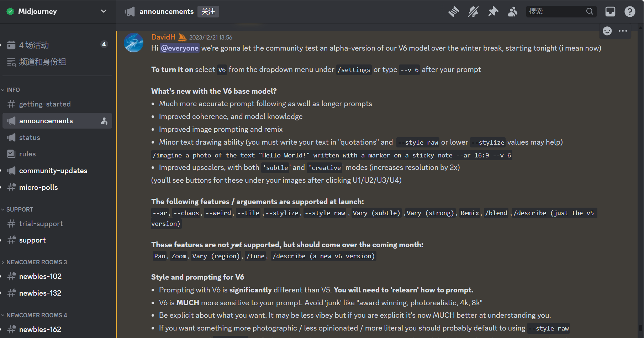Open the newbies-102 channel
This screenshot has width=644, height=338.
(x=57, y=276)
